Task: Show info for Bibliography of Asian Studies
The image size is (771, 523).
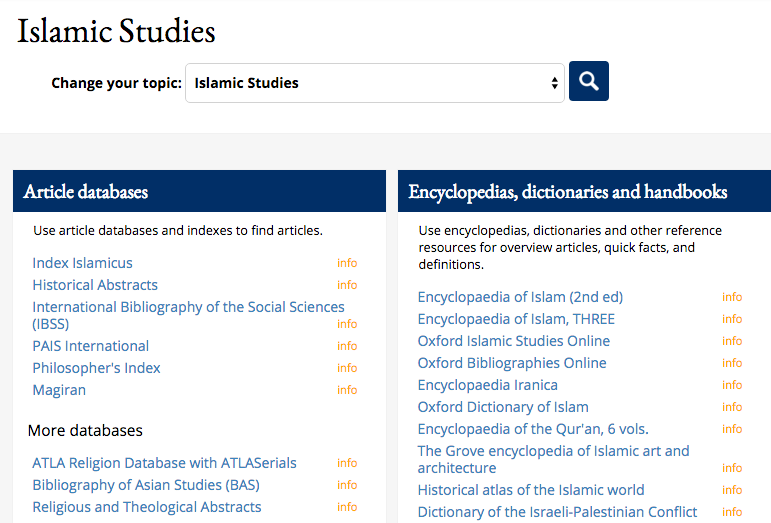Action: (x=347, y=485)
